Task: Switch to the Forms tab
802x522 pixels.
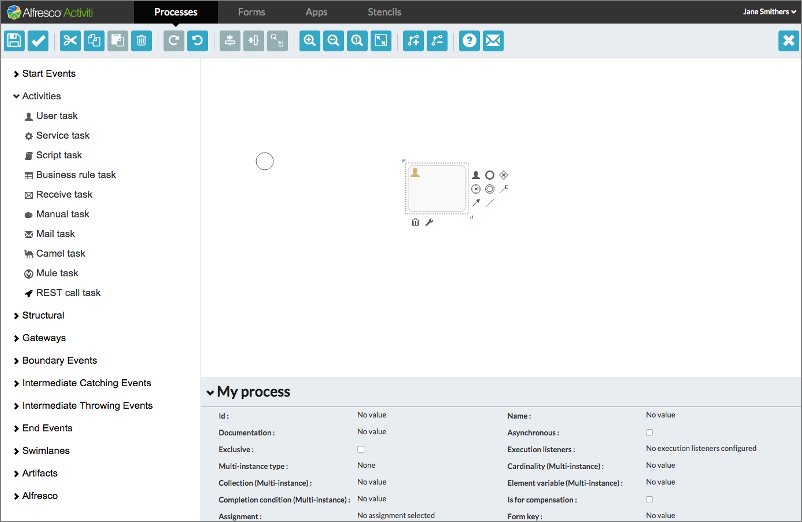Action: tap(252, 12)
